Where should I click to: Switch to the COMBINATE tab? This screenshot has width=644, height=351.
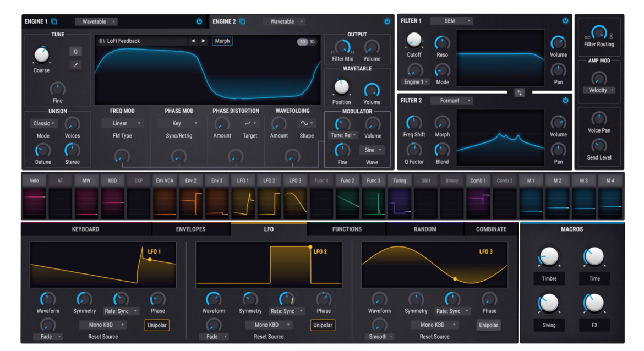coord(491,229)
